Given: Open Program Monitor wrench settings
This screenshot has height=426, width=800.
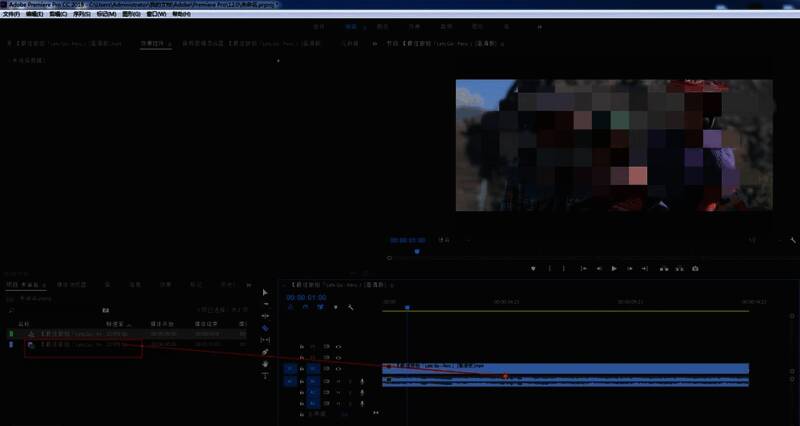Looking at the screenshot, I should pyautogui.click(x=793, y=240).
